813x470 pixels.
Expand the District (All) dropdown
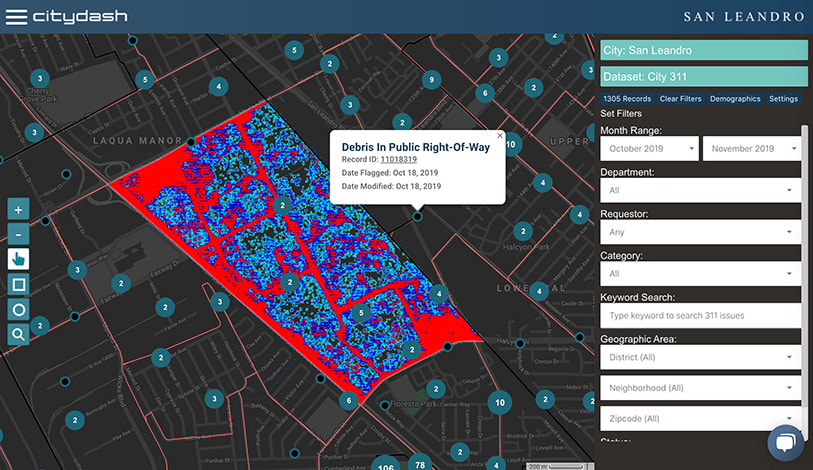click(700, 357)
